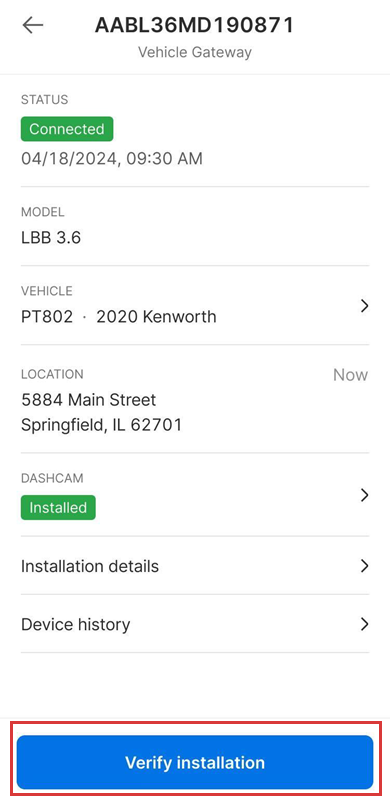
Task: Tap the Vehicle Gateway subtitle
Action: pos(195,52)
